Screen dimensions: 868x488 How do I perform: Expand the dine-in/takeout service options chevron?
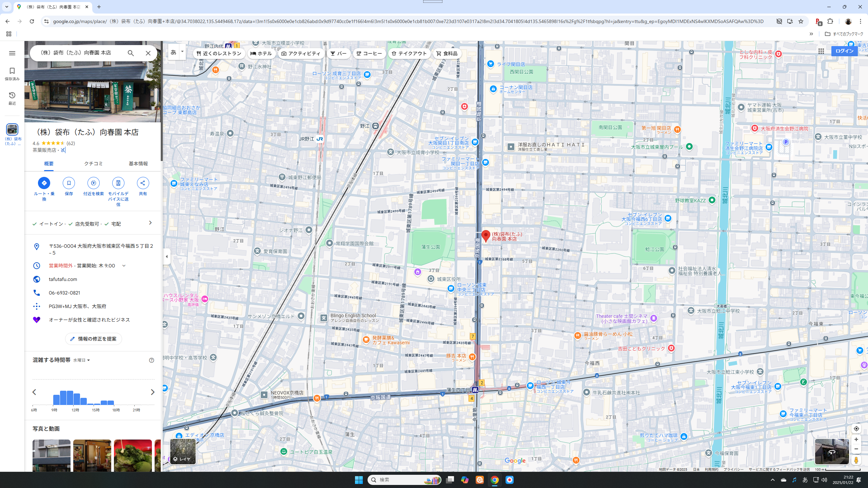pos(150,223)
